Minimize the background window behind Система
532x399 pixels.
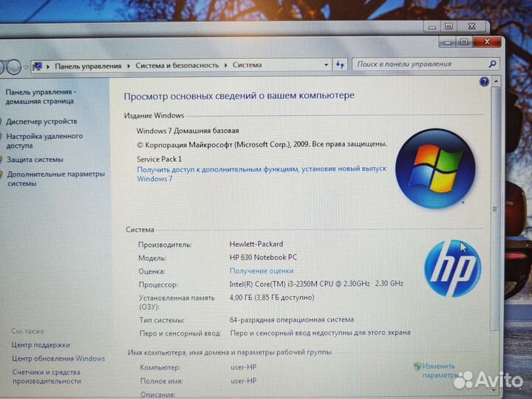point(432,27)
